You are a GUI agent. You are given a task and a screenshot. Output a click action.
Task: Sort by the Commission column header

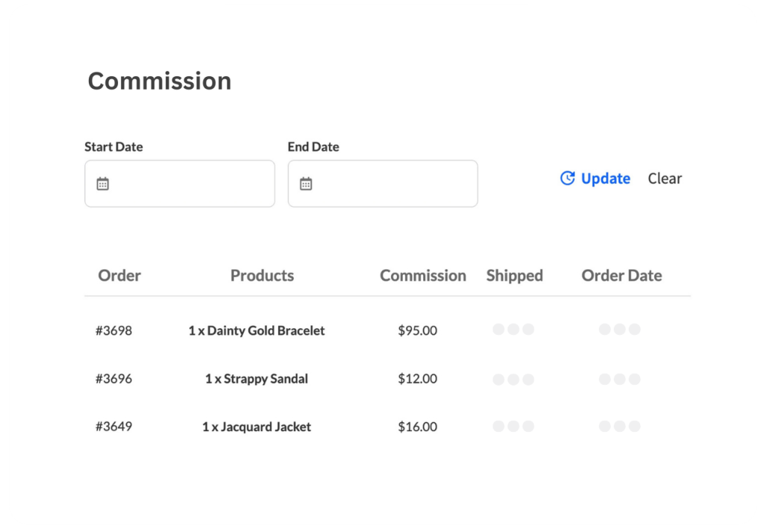(x=422, y=275)
